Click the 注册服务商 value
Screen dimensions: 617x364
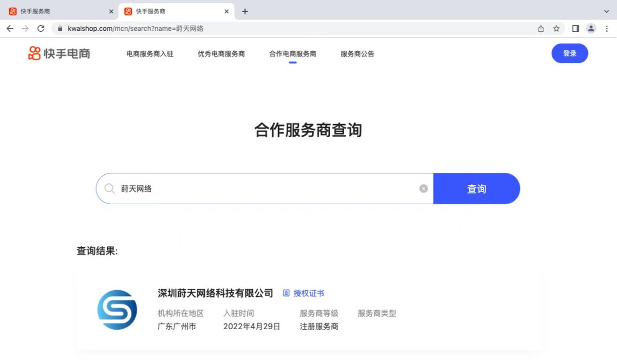319,326
